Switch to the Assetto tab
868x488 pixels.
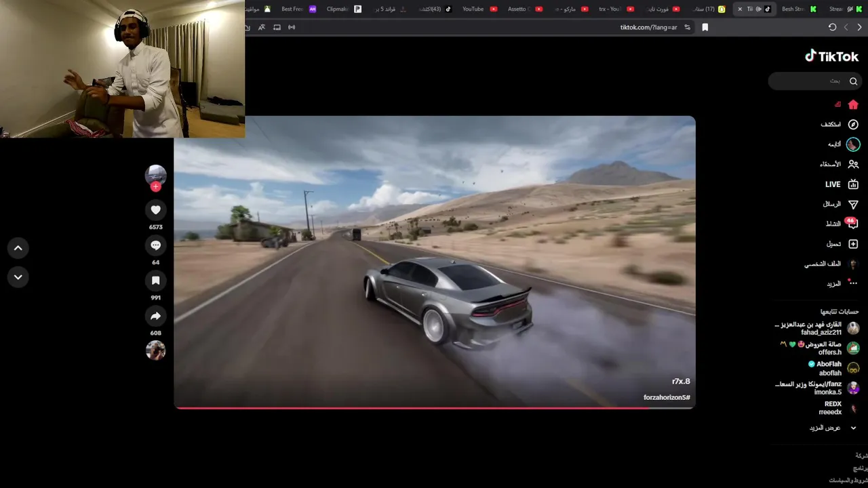point(525,9)
